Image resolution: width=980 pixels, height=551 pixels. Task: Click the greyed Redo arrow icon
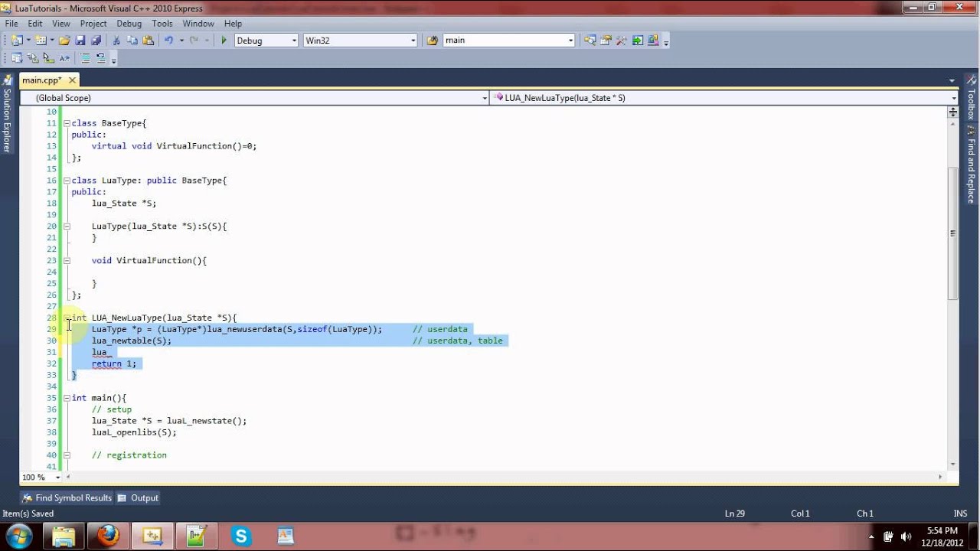[194, 41]
